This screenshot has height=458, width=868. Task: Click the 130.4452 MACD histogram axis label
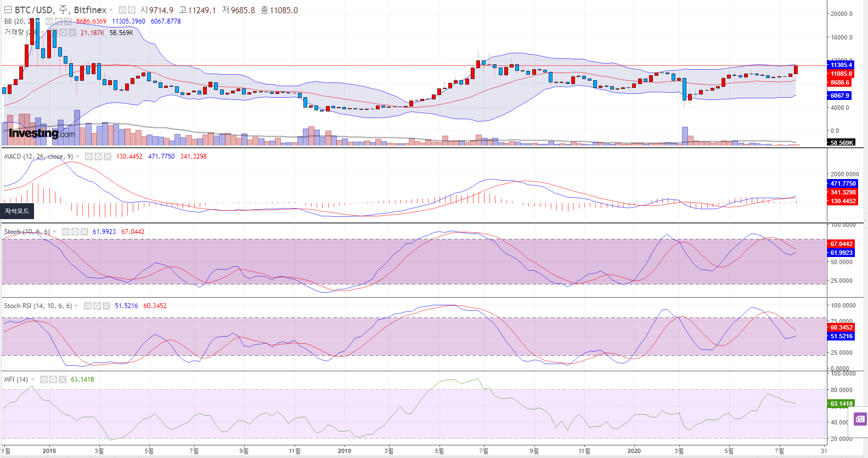[842, 201]
